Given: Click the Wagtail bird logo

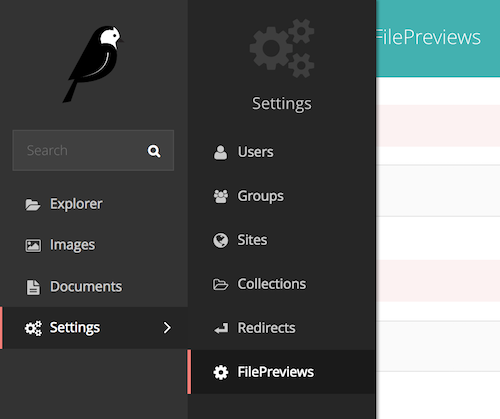Looking at the screenshot, I should (x=93, y=64).
